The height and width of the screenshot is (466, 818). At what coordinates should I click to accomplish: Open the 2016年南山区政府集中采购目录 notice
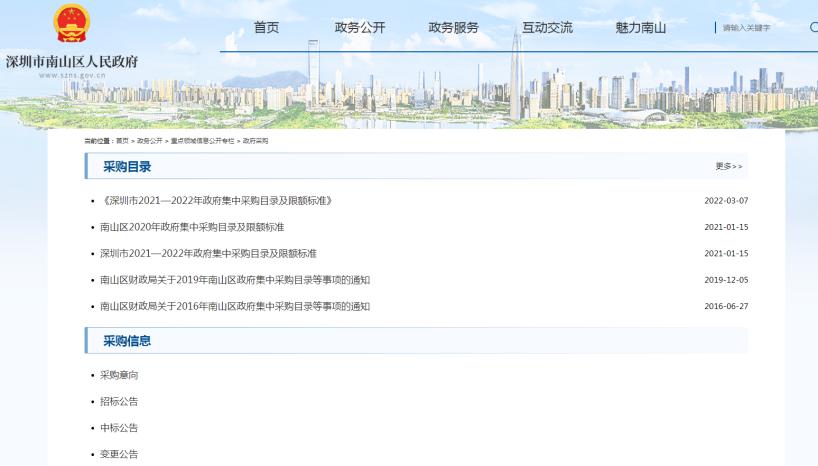tap(235, 306)
